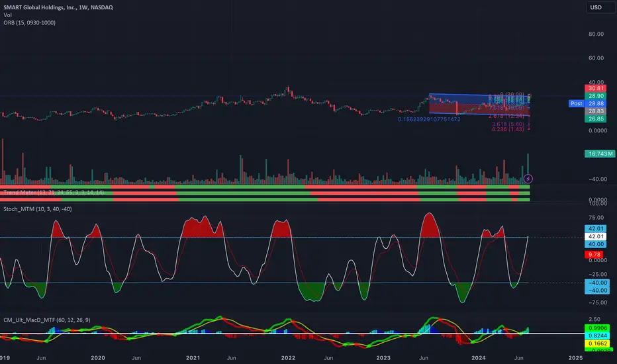Click the 80.00 price axis label
617x364 pixels.
pyautogui.click(x=596, y=34)
